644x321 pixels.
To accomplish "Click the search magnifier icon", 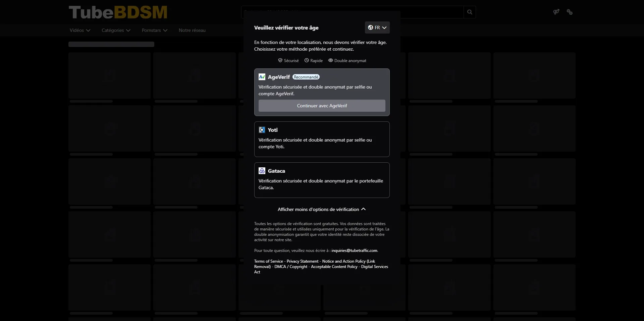I will [470, 12].
